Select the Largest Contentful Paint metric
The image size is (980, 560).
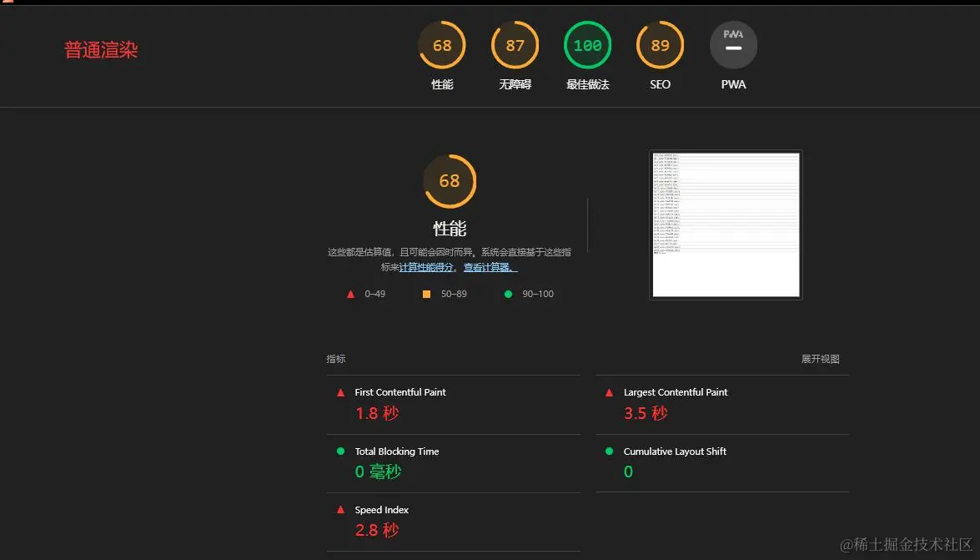tap(722, 405)
